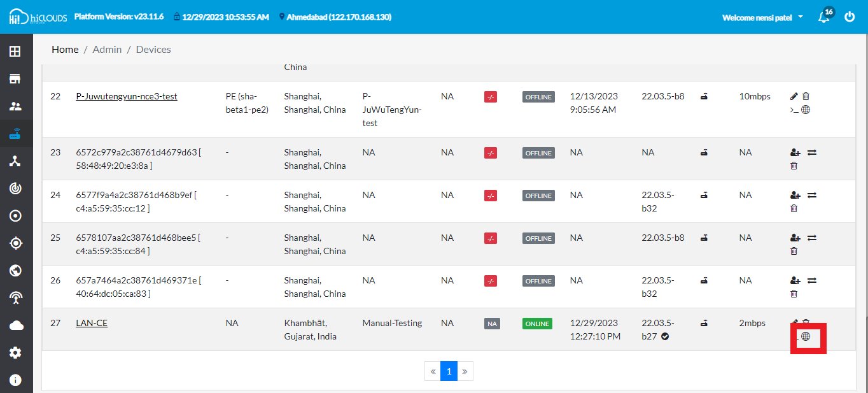
Task: Assign user to device row 23
Action: 795,152
